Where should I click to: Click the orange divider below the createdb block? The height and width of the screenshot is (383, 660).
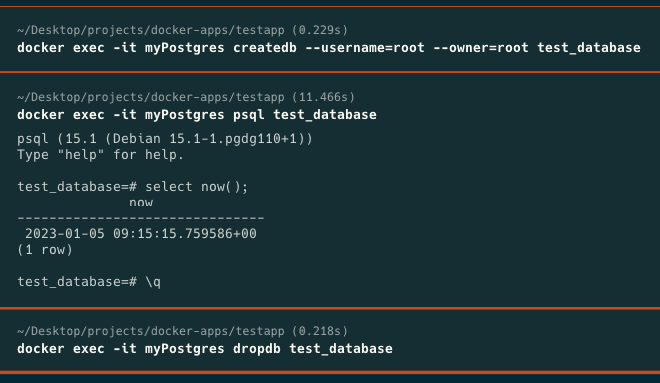point(330,72)
